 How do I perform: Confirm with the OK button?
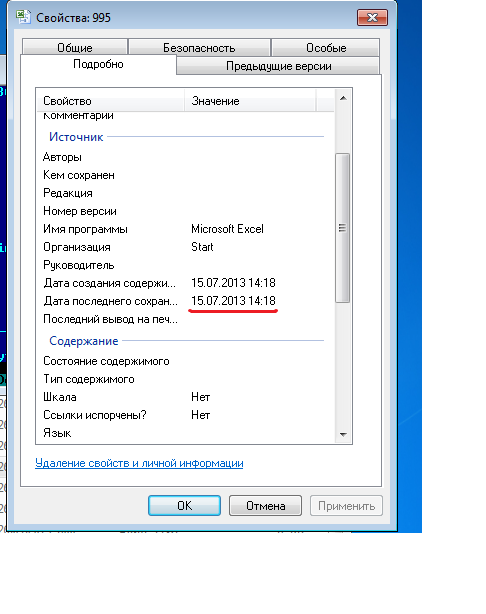coord(184,506)
